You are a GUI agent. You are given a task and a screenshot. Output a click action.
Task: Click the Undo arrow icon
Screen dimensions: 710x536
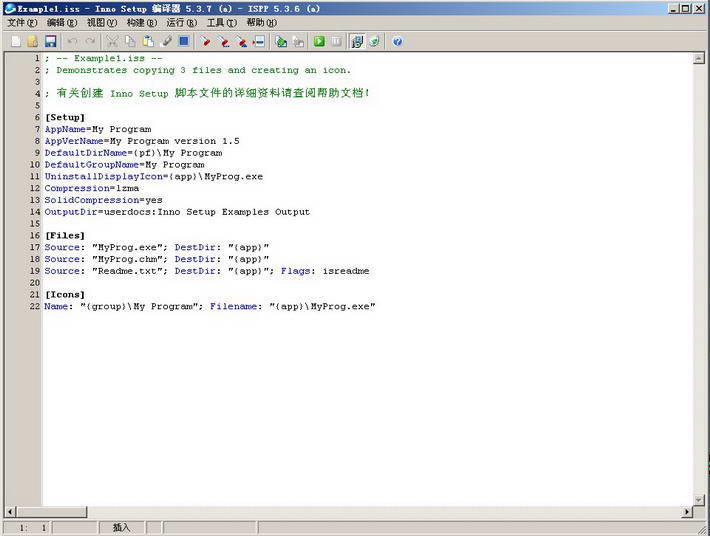pyautogui.click(x=73, y=41)
